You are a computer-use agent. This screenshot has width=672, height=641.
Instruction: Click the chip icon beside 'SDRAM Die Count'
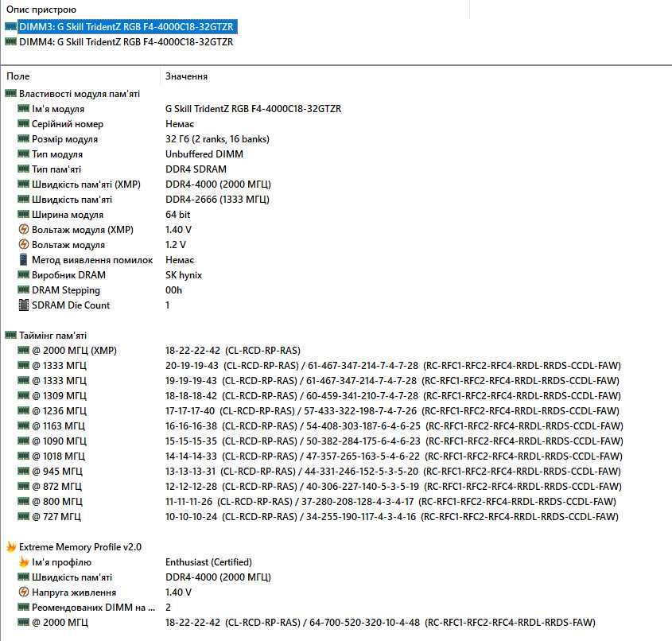point(24,305)
